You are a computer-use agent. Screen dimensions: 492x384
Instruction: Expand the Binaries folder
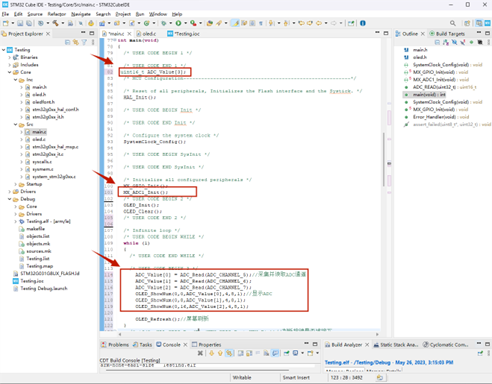pos(10,57)
